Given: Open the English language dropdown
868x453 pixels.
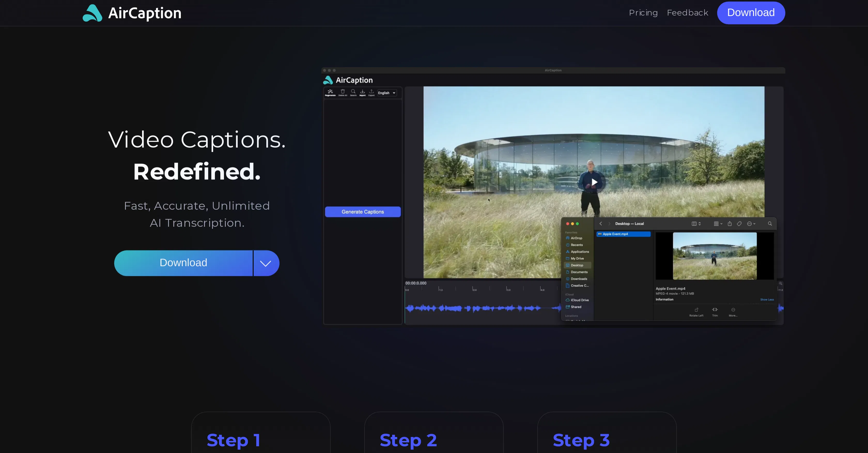Looking at the screenshot, I should click(387, 93).
